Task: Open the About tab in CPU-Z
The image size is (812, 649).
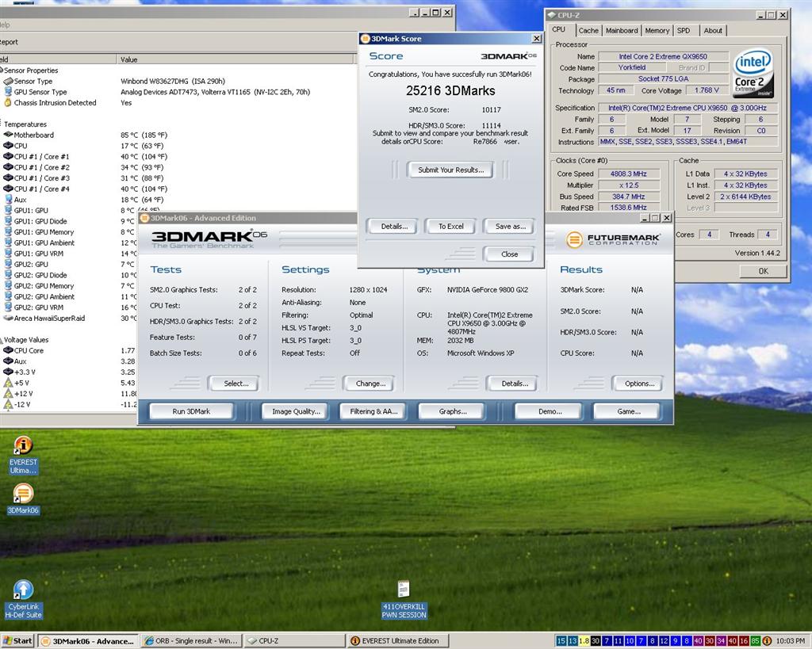Action: coord(713,31)
